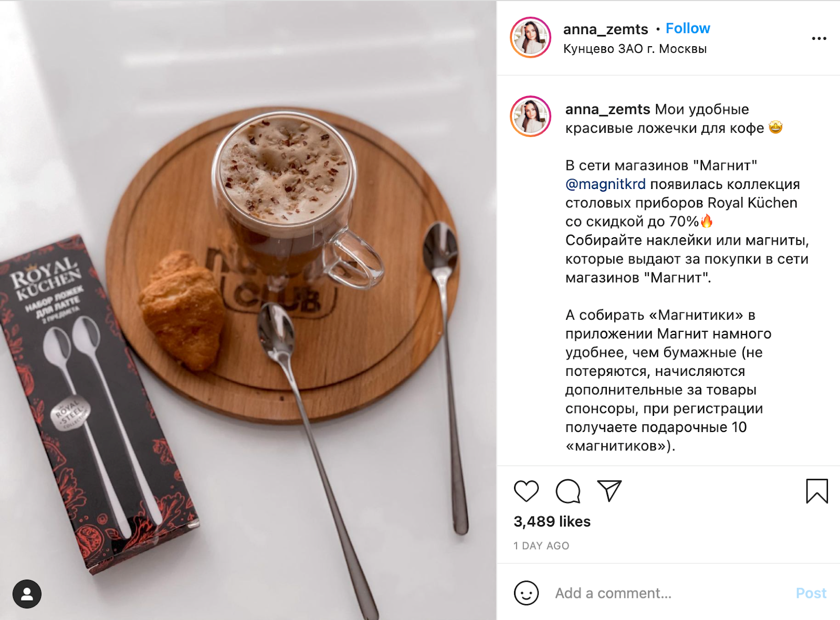The height and width of the screenshot is (620, 840).
Task: Open anna_zemts avatar beside caption
Action: pos(531,116)
